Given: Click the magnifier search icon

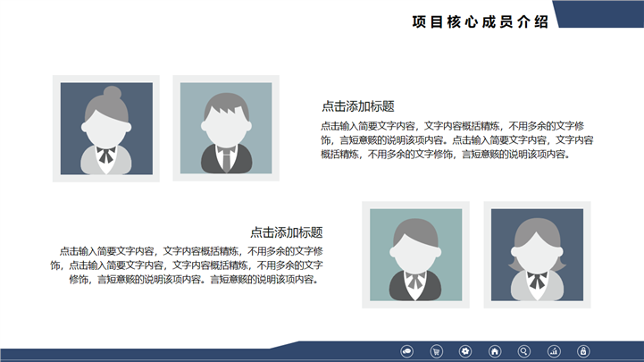Looking at the screenshot, I should tap(524, 351).
